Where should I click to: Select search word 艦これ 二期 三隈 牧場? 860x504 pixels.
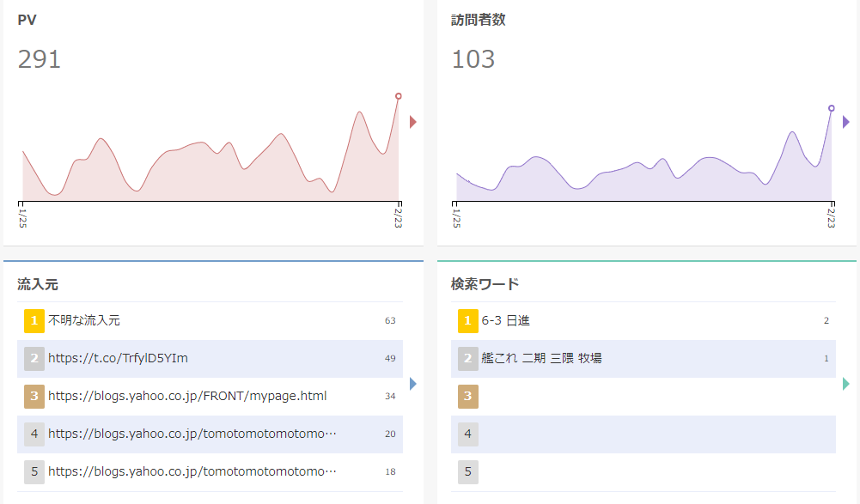[542, 358]
